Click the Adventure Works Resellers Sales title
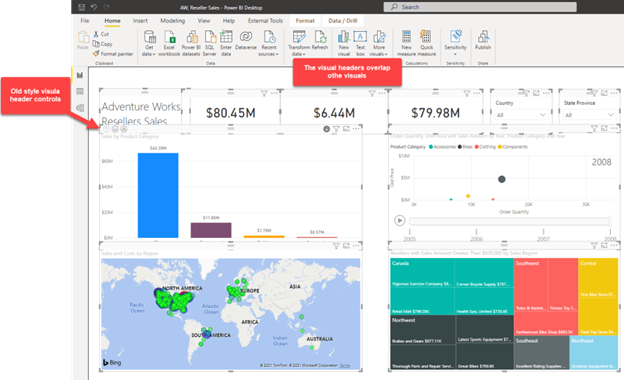The image size is (624, 380). (x=141, y=113)
